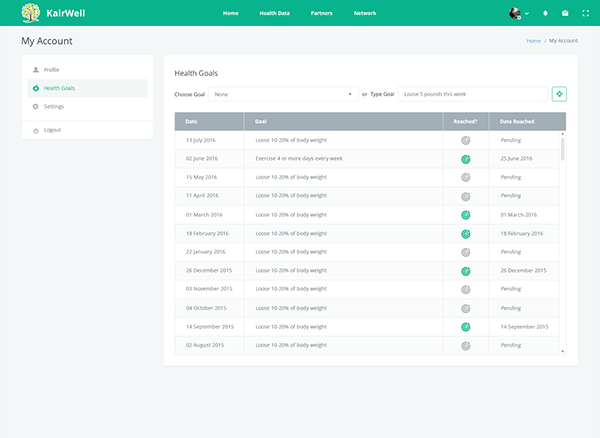Click the '18 February 2016' date reached cell
The width and height of the screenshot is (600, 438).
pos(522,233)
